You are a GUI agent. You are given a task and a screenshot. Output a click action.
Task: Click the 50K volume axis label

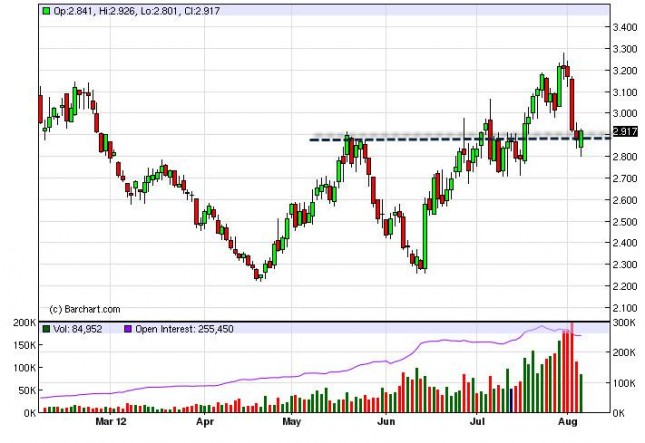tap(28, 390)
